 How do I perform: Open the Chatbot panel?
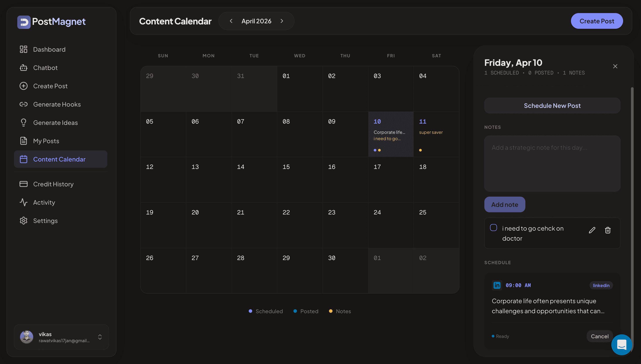click(x=46, y=68)
